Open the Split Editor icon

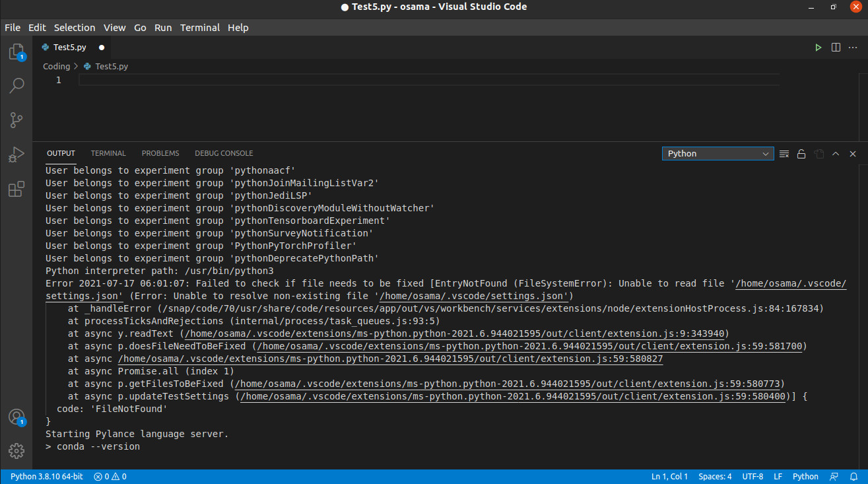tap(835, 47)
